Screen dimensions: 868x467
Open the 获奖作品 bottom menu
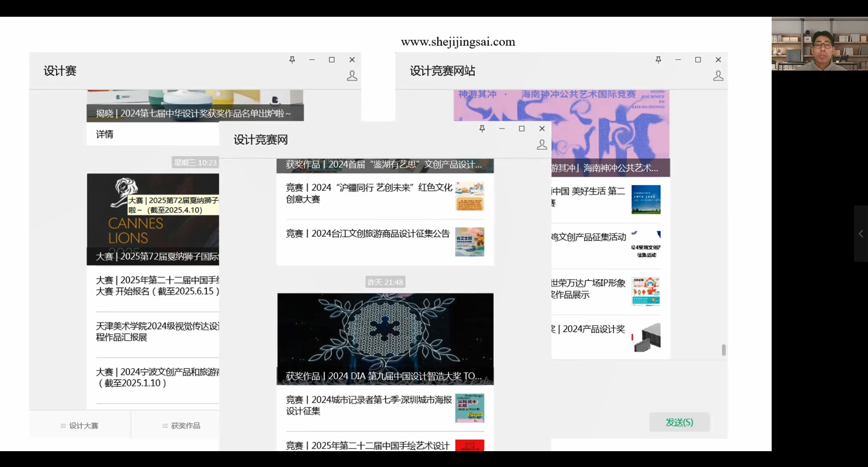pyautogui.click(x=181, y=425)
